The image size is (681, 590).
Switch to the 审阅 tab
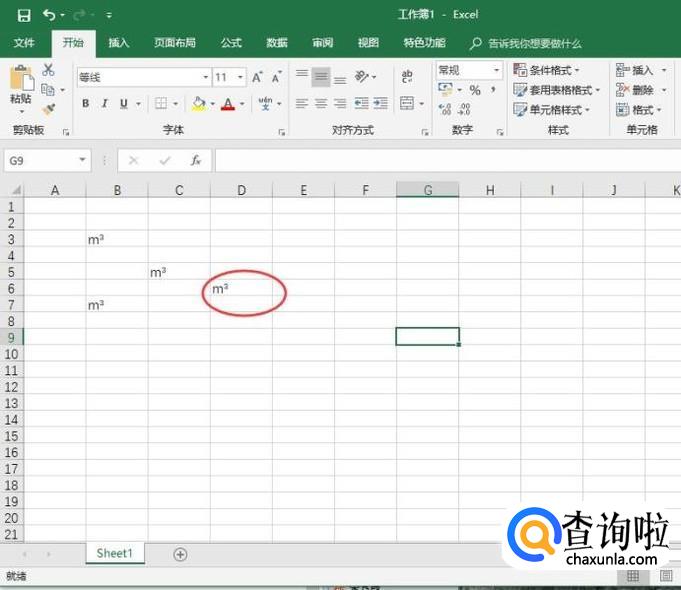pyautogui.click(x=322, y=43)
